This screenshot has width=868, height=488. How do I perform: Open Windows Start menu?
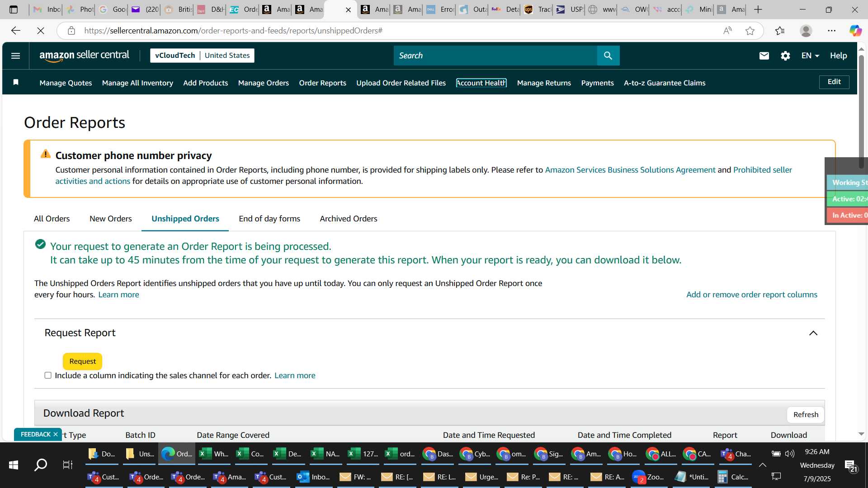(14, 465)
